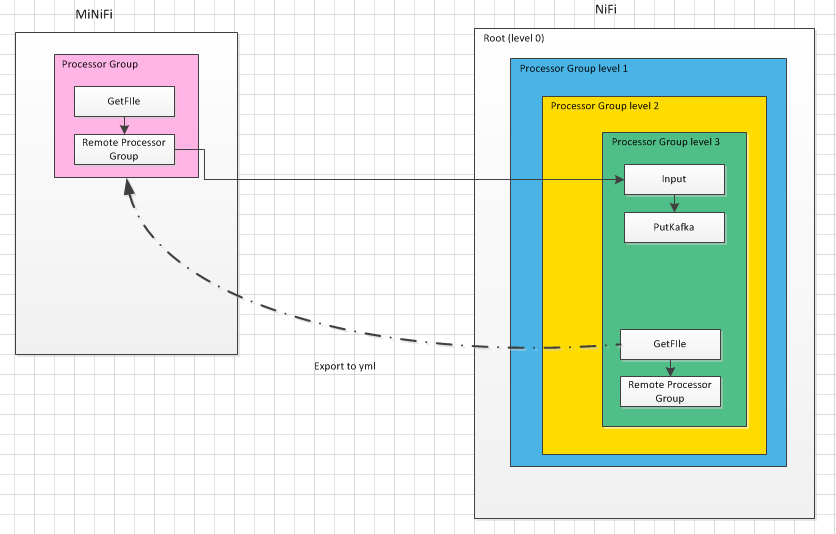Click the 'Processor Group level 3' label
The image size is (836, 534).
[x=665, y=142]
